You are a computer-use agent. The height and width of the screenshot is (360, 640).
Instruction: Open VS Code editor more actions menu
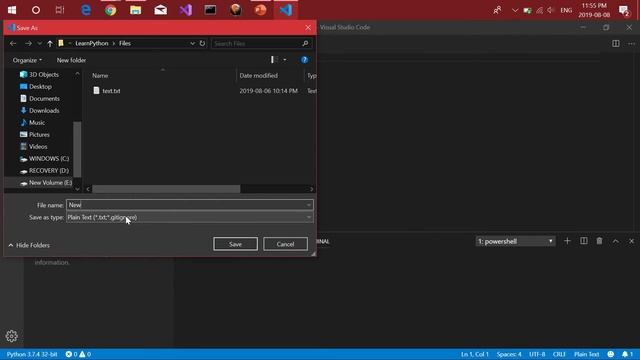pos(631,44)
